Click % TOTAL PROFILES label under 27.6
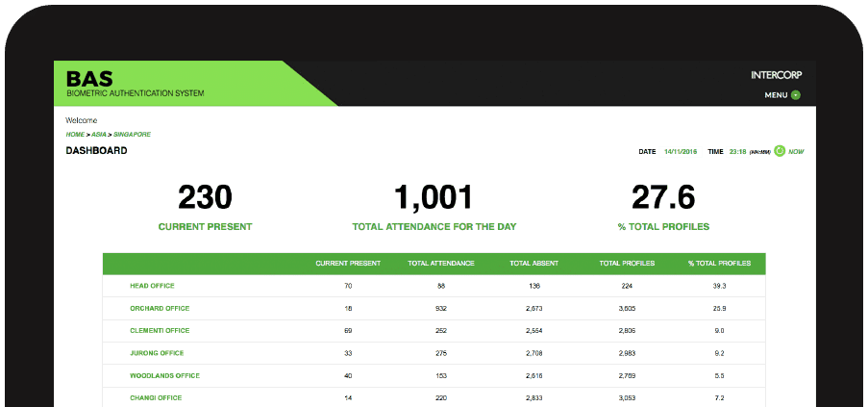 coord(663,227)
